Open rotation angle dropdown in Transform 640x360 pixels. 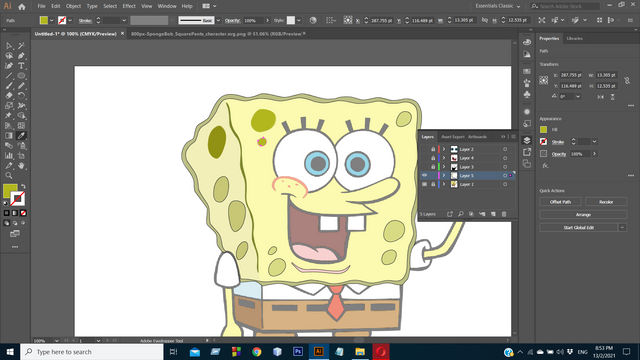pyautogui.click(x=578, y=97)
